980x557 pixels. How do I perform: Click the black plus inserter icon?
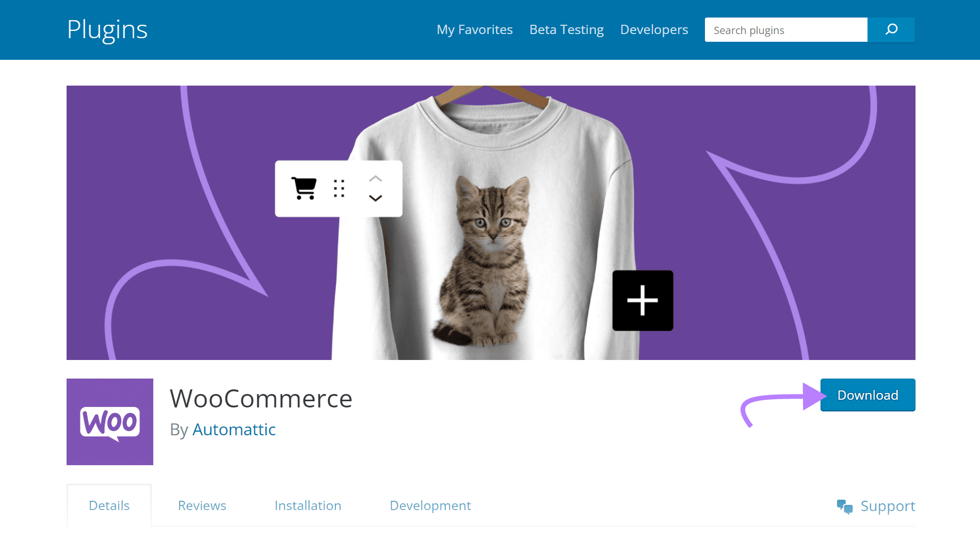[x=642, y=300]
